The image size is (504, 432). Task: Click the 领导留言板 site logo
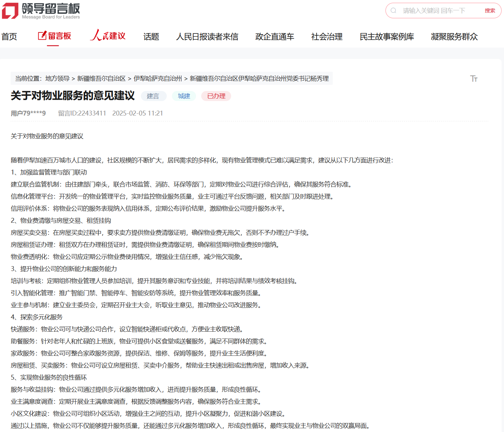click(x=41, y=11)
